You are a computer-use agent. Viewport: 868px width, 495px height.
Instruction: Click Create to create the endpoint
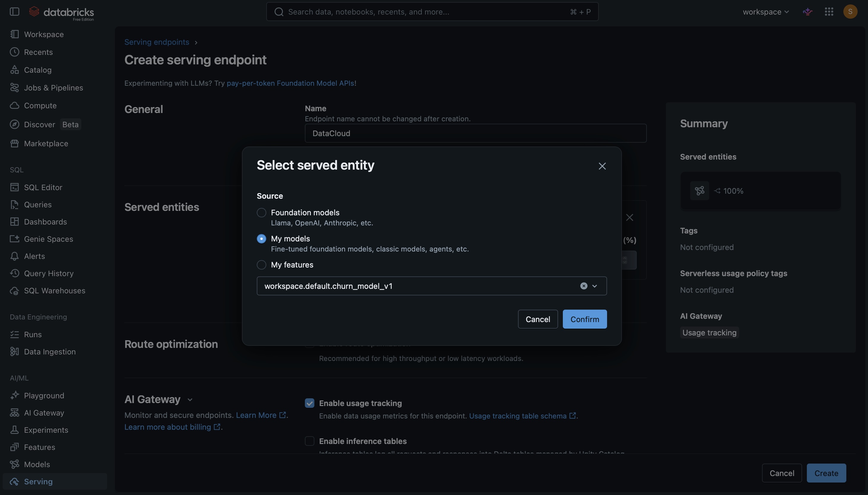pos(826,473)
